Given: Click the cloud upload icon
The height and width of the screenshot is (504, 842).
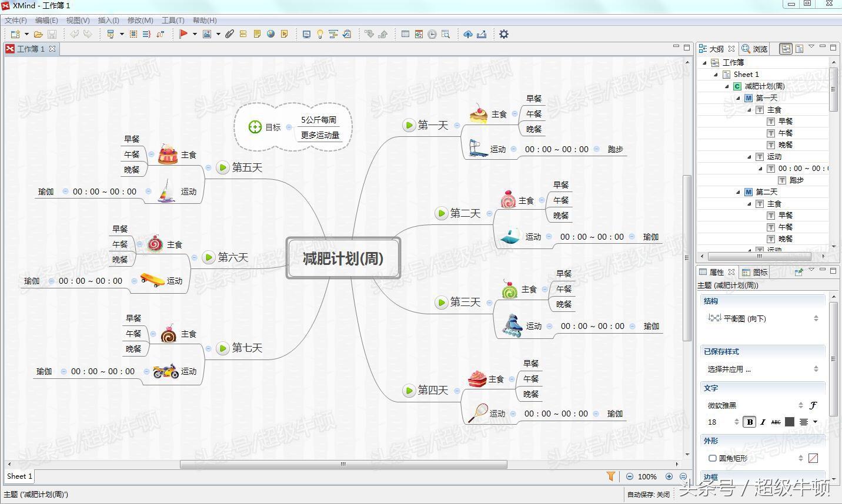Looking at the screenshot, I should pos(468,34).
